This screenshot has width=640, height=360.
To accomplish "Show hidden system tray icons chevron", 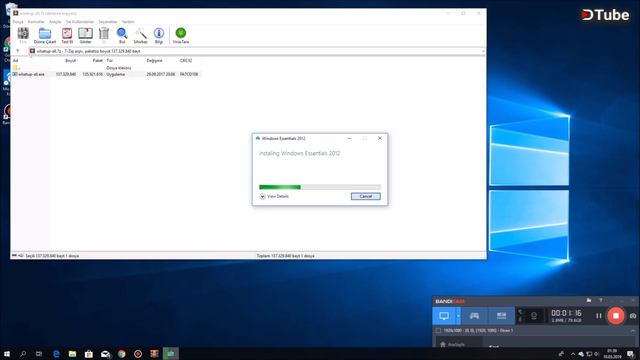I will pyautogui.click(x=573, y=354).
